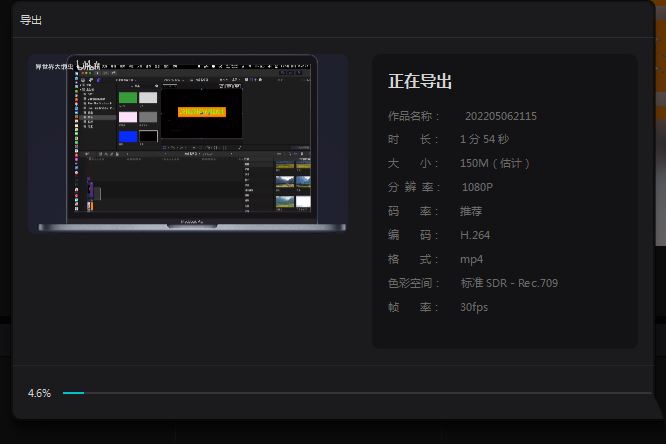The image size is (666, 444).
Task: Click the 4.6% progress percentage
Action: point(39,394)
